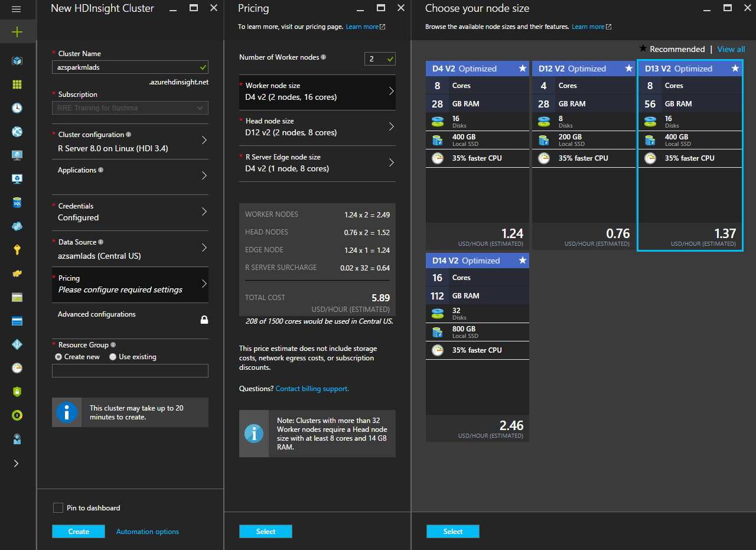This screenshot has width=756, height=550.
Task: Click the Number of Worker nodes field
Action: [380, 58]
